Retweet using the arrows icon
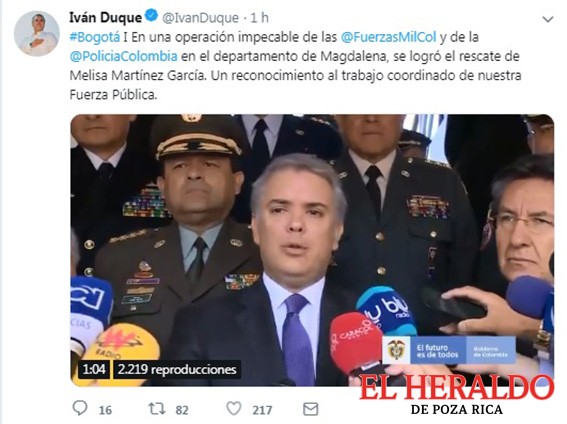 pyautogui.click(x=157, y=408)
